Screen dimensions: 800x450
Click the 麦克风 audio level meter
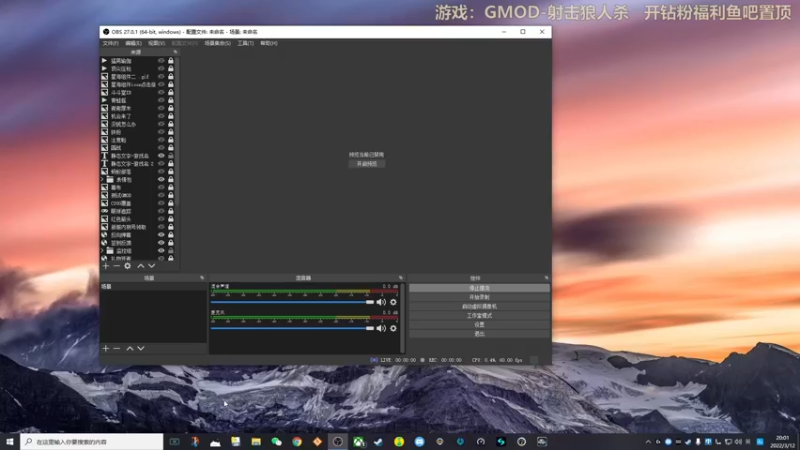point(304,317)
